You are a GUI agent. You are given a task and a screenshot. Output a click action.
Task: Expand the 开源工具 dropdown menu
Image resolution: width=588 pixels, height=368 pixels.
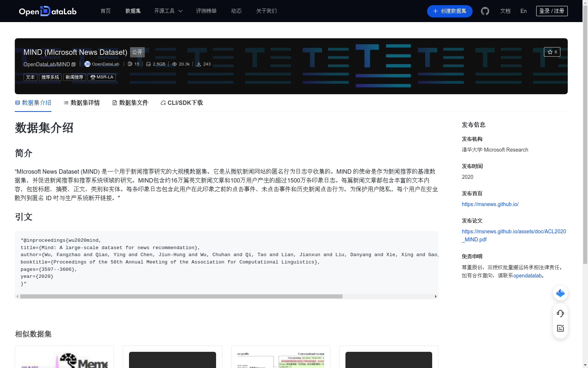coord(168,11)
